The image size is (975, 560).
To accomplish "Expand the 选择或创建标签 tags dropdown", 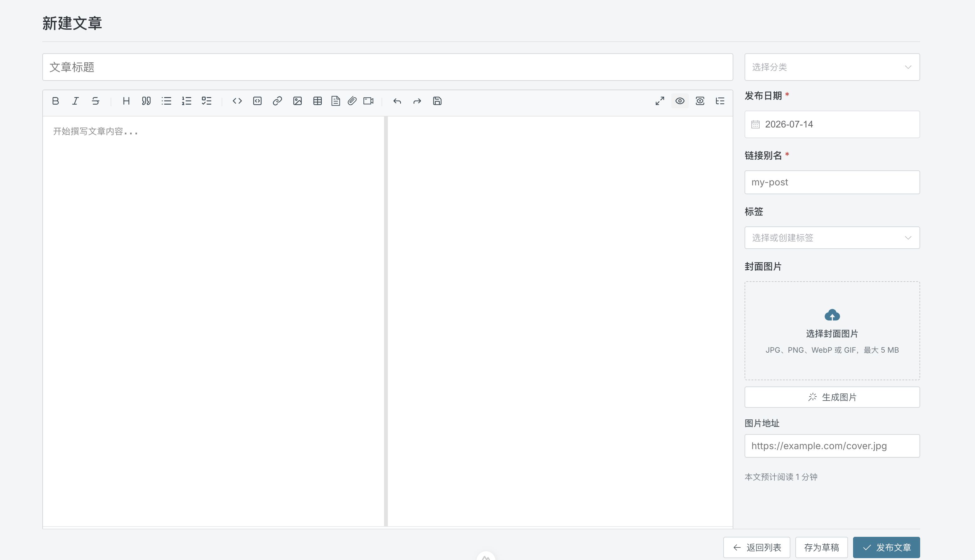I will click(832, 238).
